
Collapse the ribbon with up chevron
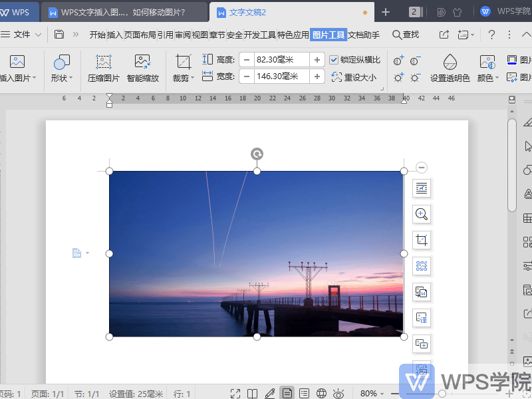pyautogui.click(x=526, y=35)
